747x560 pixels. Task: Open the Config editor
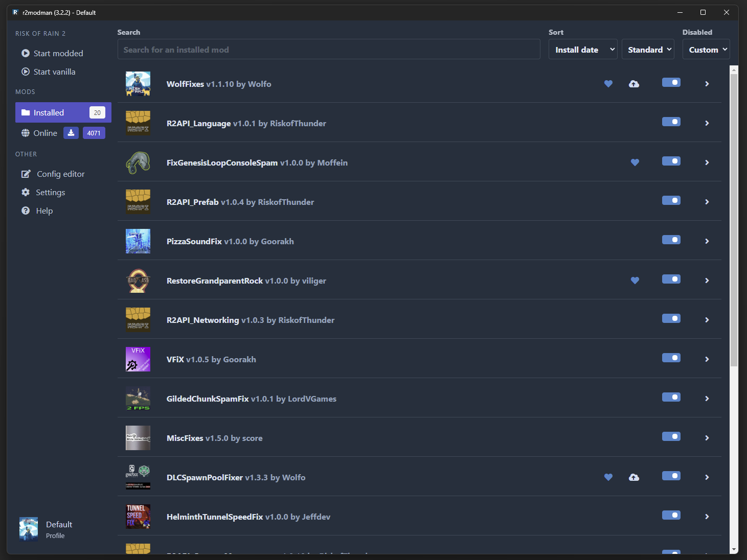pyautogui.click(x=53, y=174)
